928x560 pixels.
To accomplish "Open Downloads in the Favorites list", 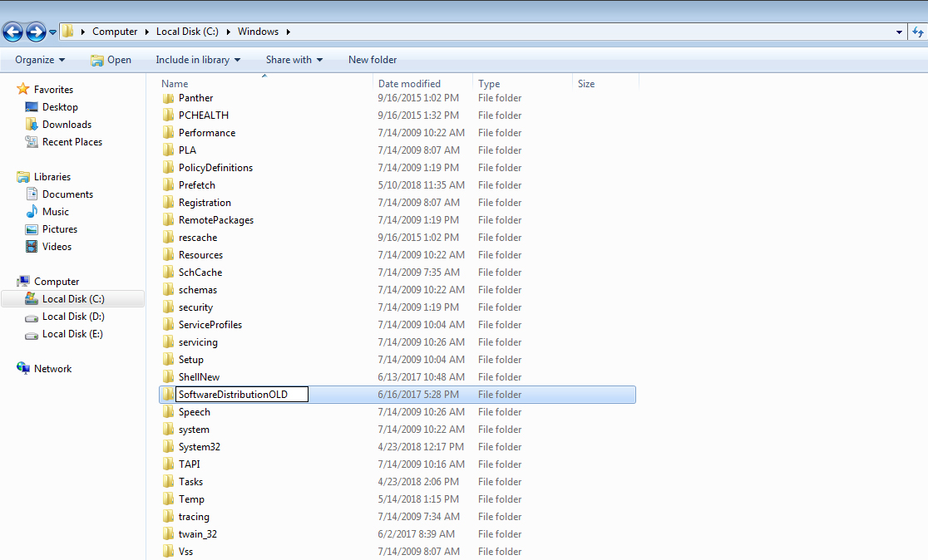I will (67, 124).
